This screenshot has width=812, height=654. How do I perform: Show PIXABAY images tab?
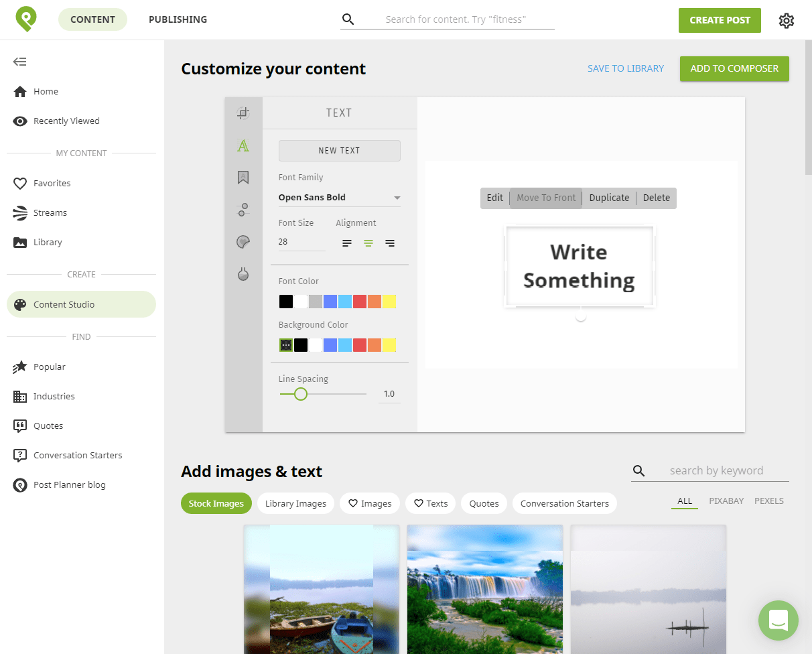(726, 501)
